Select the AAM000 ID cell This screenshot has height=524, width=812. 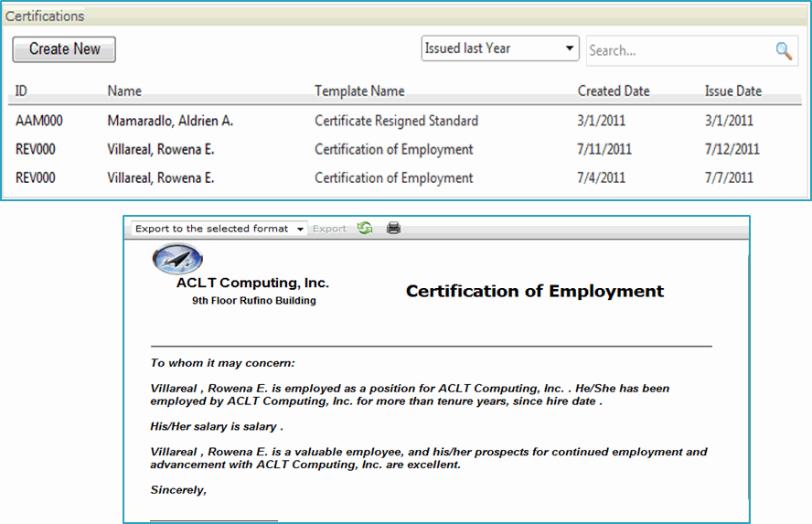[x=39, y=121]
